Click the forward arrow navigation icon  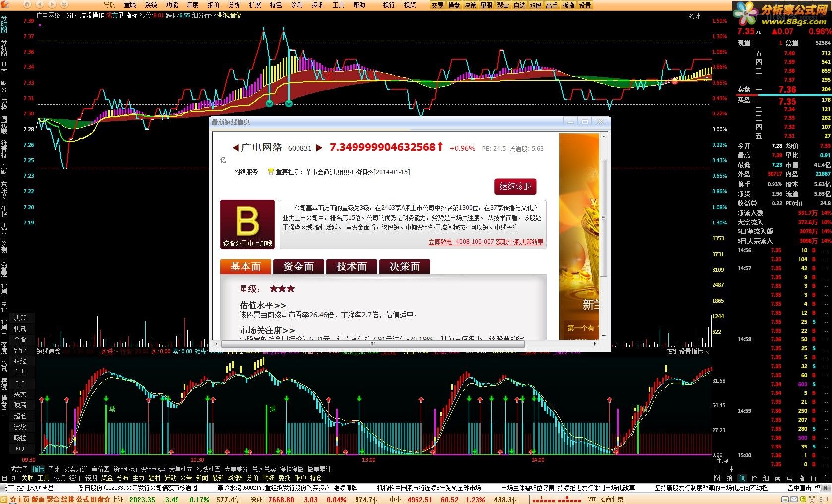pos(52,5)
